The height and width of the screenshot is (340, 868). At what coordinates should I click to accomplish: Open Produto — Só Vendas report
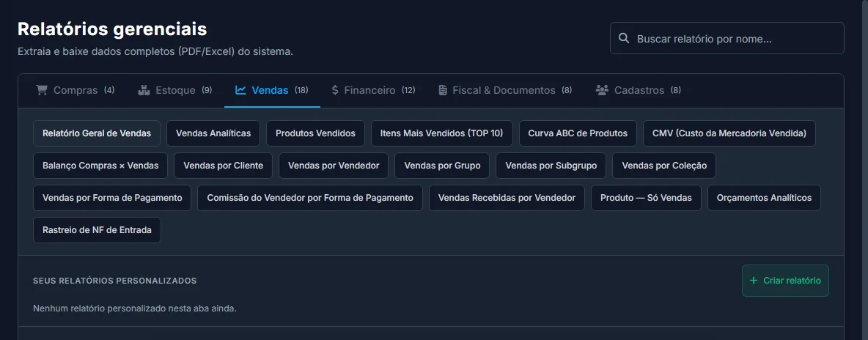point(646,198)
